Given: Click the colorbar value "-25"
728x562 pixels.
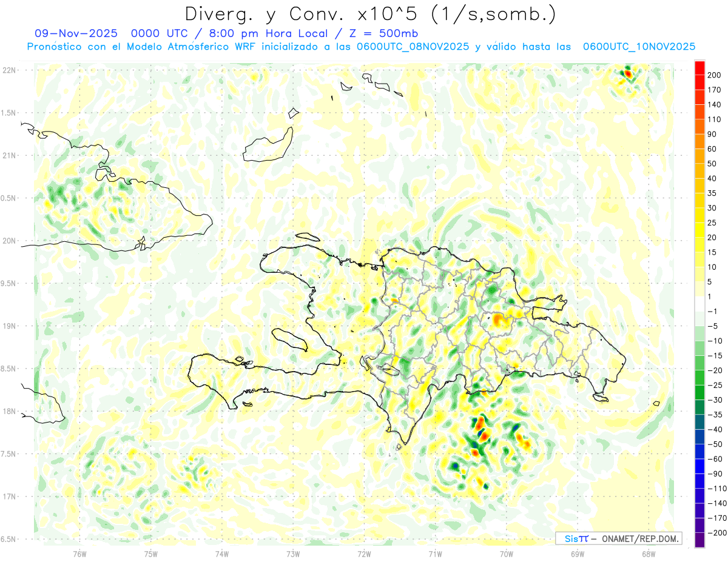Looking at the screenshot, I should coord(716,385).
